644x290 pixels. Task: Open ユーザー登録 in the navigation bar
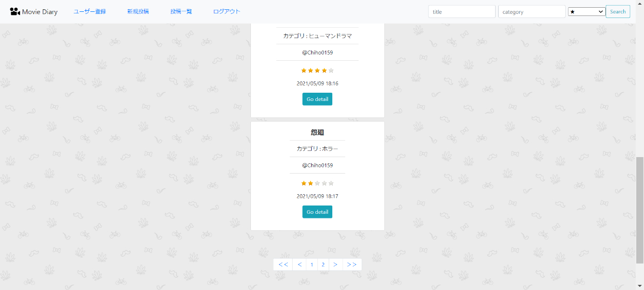coord(90,11)
